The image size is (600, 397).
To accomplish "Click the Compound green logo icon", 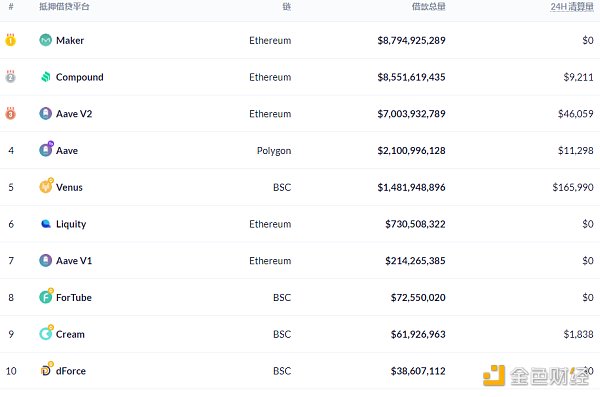I will [46, 77].
